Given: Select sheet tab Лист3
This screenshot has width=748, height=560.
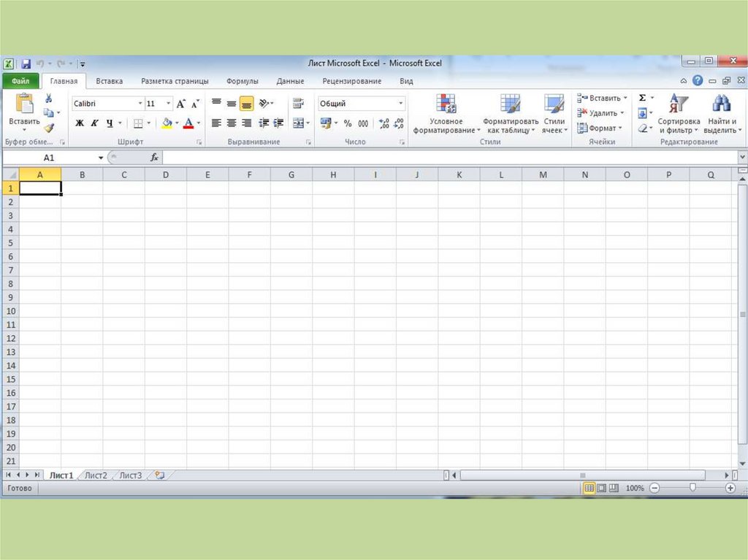Looking at the screenshot, I should (x=130, y=475).
